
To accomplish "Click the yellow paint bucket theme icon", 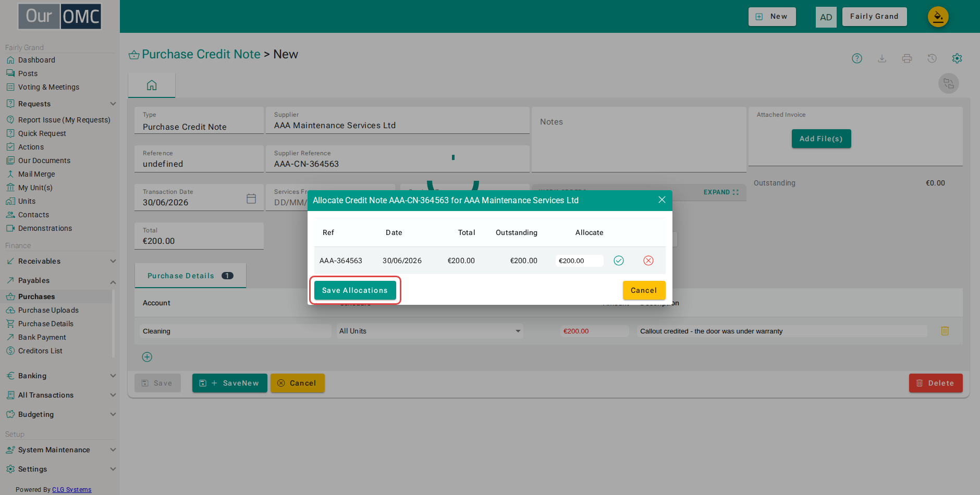I will [x=938, y=17].
